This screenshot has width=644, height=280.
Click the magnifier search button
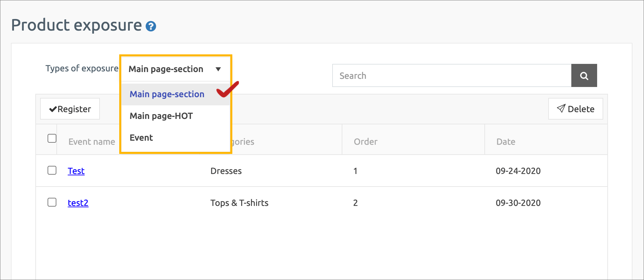pyautogui.click(x=584, y=75)
